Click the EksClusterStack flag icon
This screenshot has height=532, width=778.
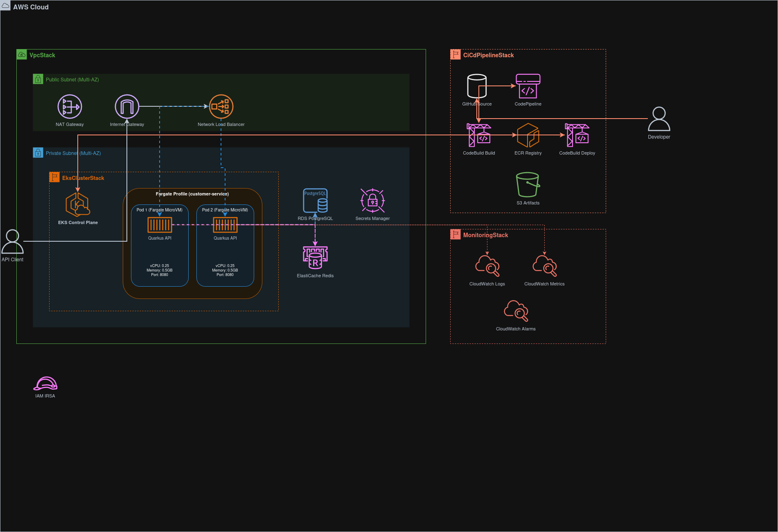pos(54,177)
